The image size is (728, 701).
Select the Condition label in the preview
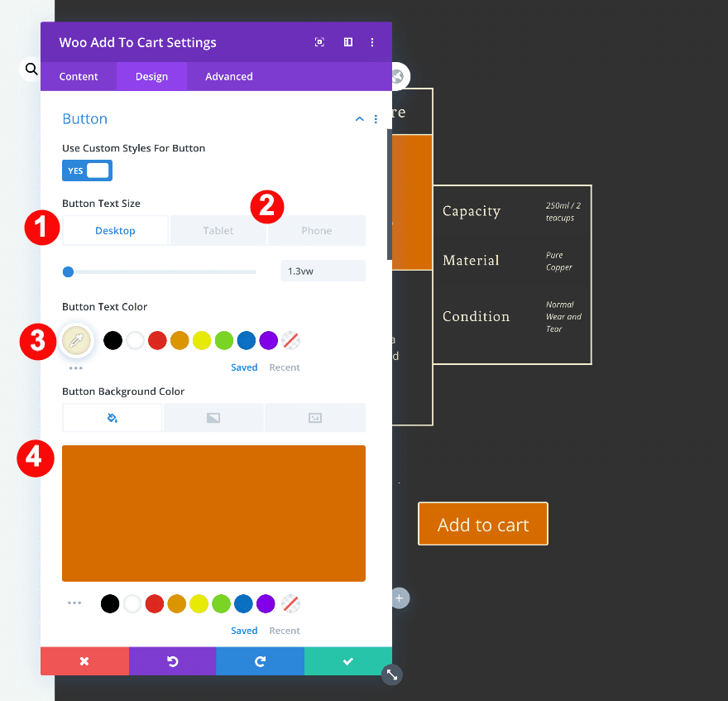pos(477,316)
